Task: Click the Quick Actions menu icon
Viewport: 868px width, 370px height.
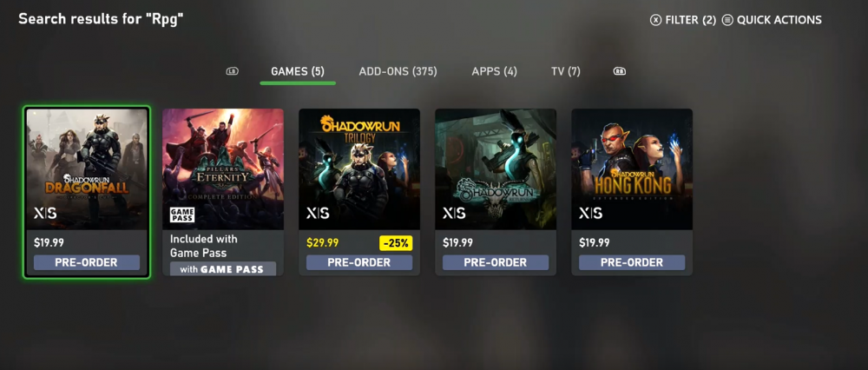Action: point(727,21)
